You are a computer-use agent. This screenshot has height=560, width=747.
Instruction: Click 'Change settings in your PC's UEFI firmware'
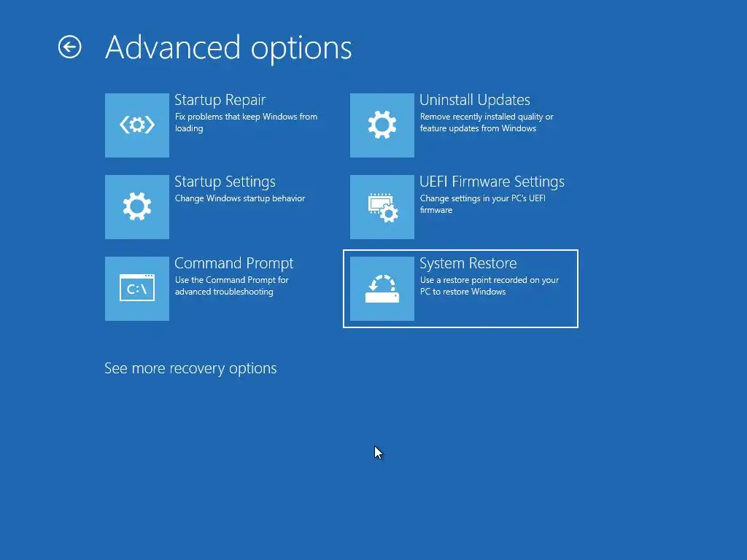483,204
